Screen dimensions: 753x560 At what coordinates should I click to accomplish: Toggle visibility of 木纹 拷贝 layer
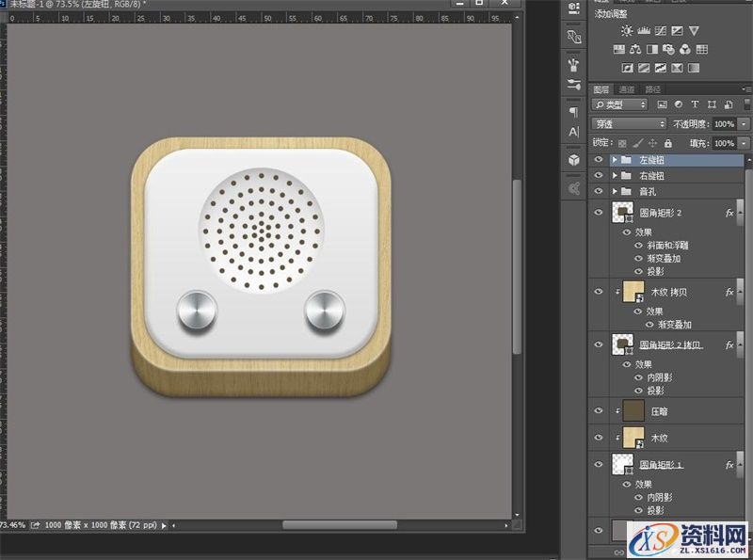pyautogui.click(x=599, y=293)
